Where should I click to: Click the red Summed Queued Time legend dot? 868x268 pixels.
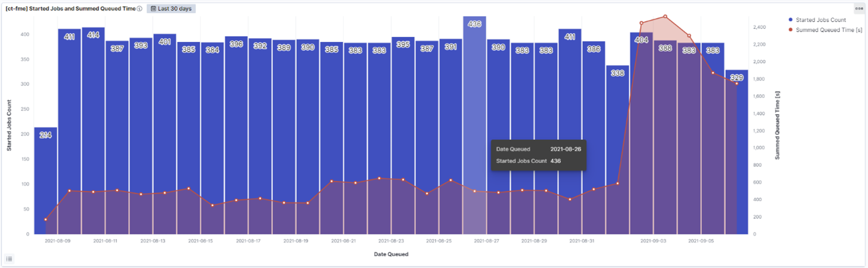(x=791, y=29)
